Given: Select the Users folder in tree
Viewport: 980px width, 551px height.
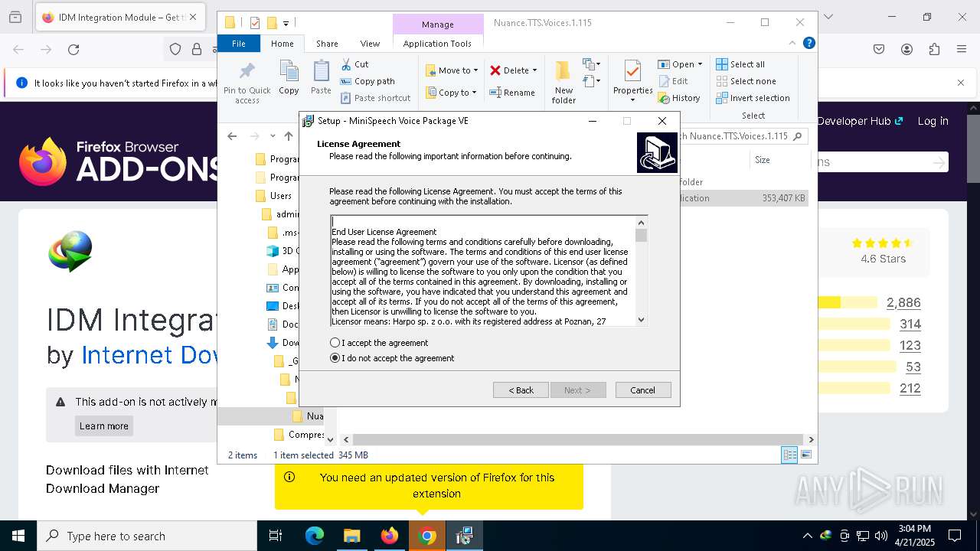Looking at the screenshot, I should 280,196.
